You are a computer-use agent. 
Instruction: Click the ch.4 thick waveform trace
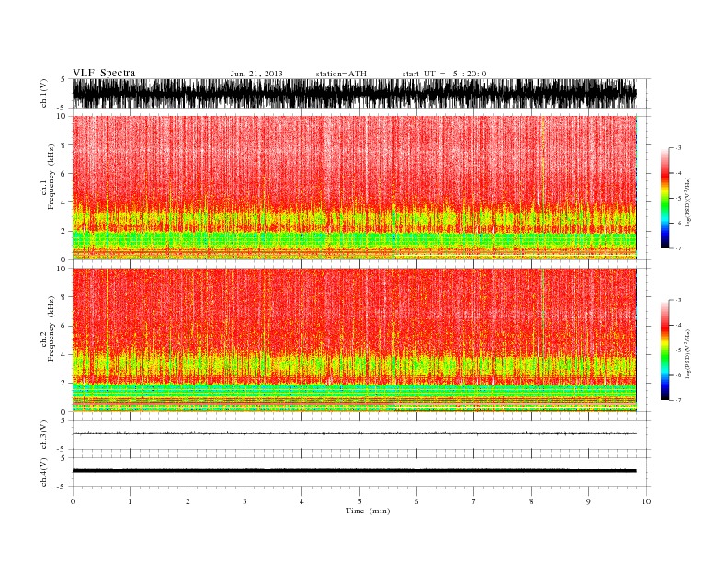coord(354,471)
